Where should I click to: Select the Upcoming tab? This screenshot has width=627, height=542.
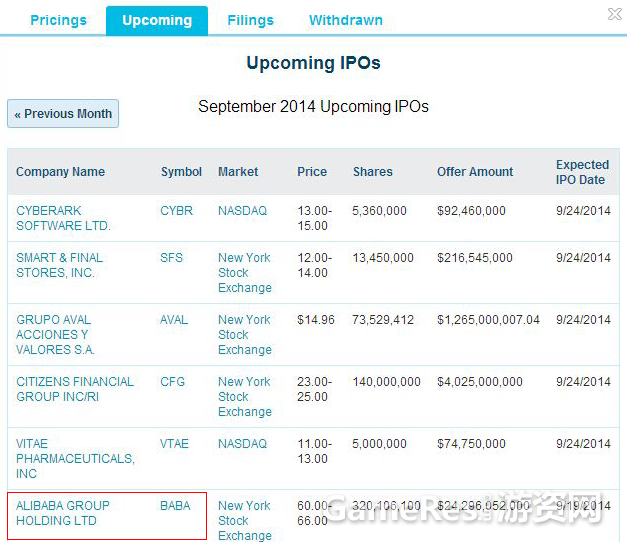(x=157, y=21)
